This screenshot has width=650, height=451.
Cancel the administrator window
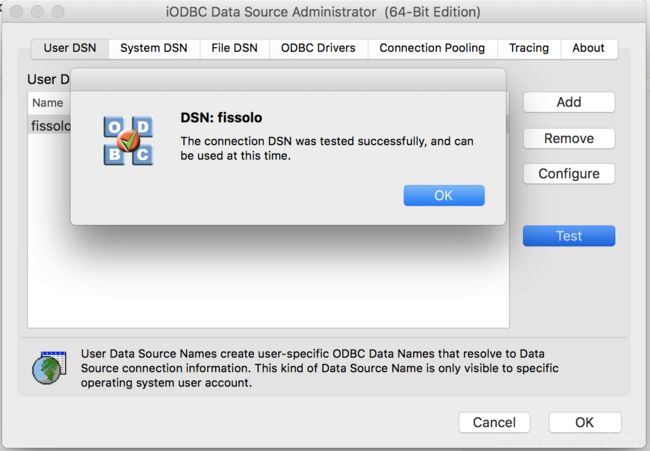(494, 422)
